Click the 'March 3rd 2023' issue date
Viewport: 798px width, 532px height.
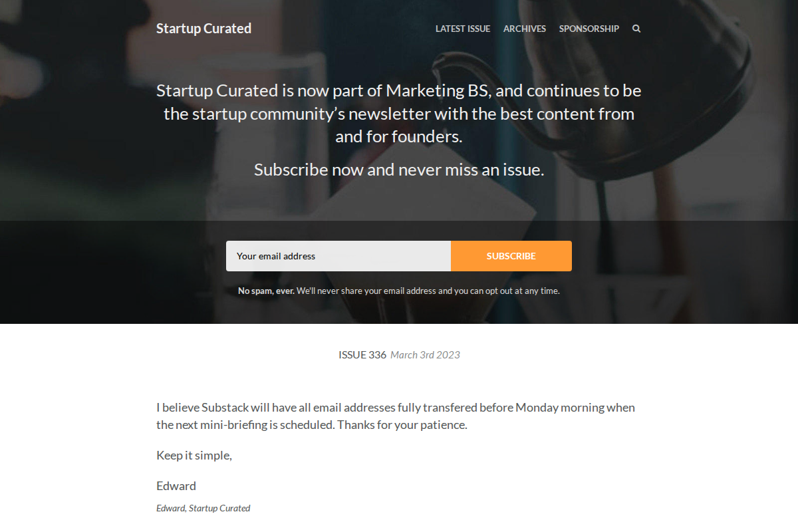[425, 354]
